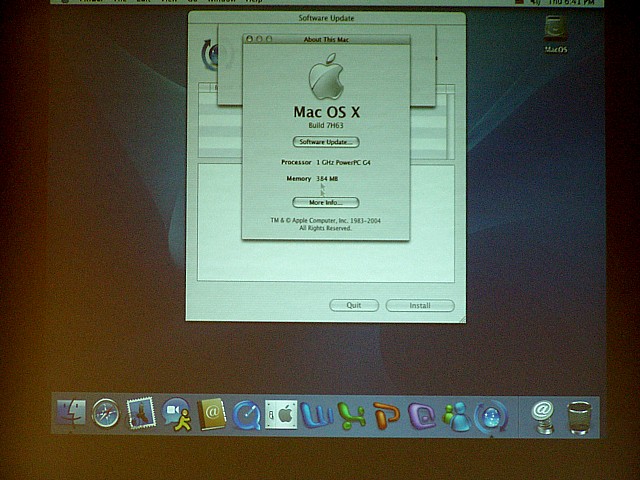Zoom the About This Mac window
Viewport: 640px width, 480px height.
[269, 39]
